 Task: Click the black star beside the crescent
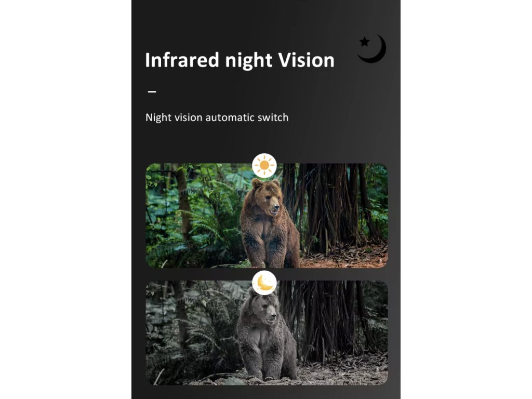[x=364, y=42]
